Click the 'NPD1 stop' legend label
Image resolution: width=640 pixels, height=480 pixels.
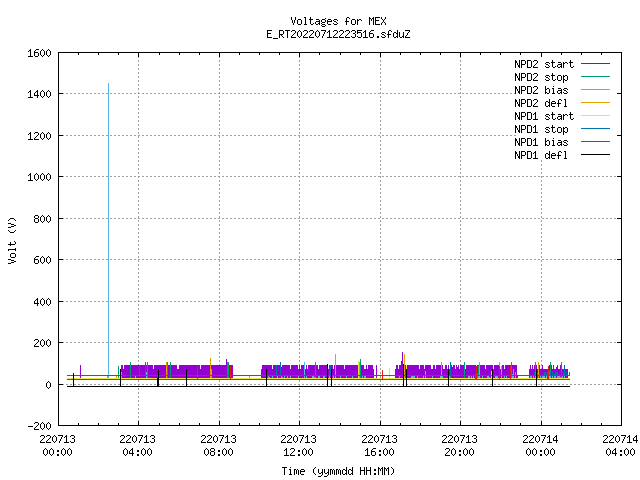(541, 129)
